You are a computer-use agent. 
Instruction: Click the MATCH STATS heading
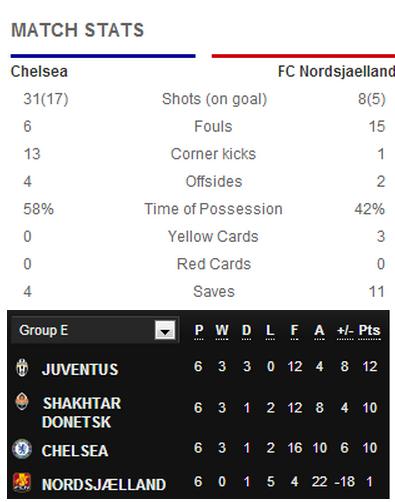click(78, 30)
